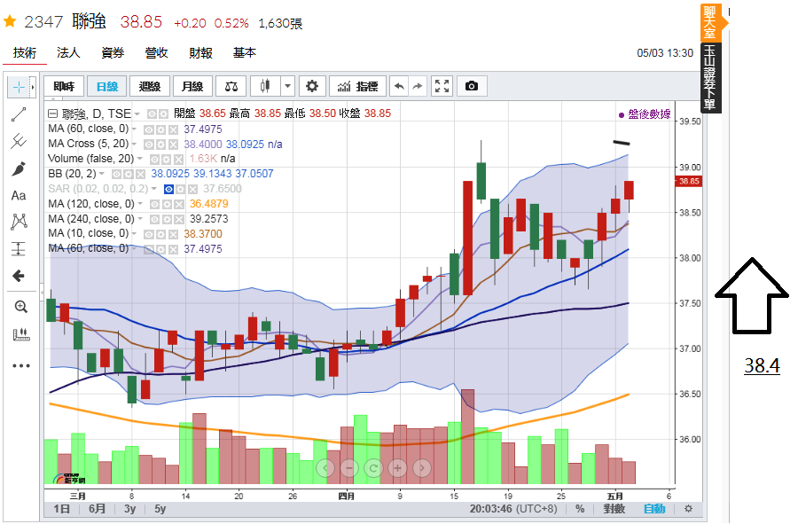Screen dimensions: 798x532
Task: Select the brush drawing tool
Action: 19,168
